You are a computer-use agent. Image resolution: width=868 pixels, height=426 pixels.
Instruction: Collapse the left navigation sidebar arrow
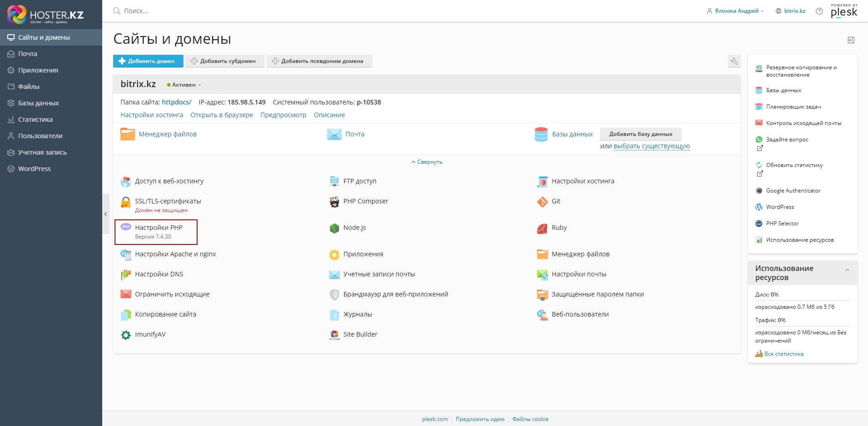coord(105,214)
